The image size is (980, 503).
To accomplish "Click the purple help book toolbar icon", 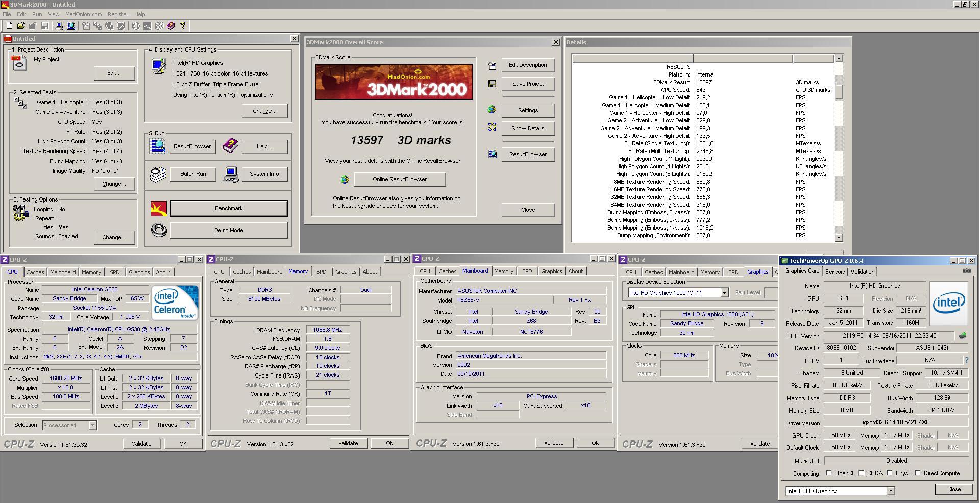I will click(x=170, y=26).
